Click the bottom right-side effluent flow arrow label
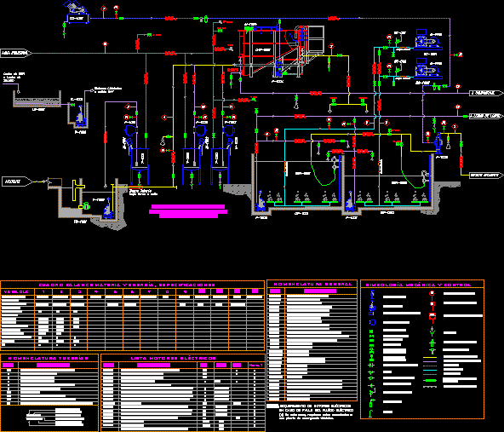Screen dimensions: 504x432 486,176
